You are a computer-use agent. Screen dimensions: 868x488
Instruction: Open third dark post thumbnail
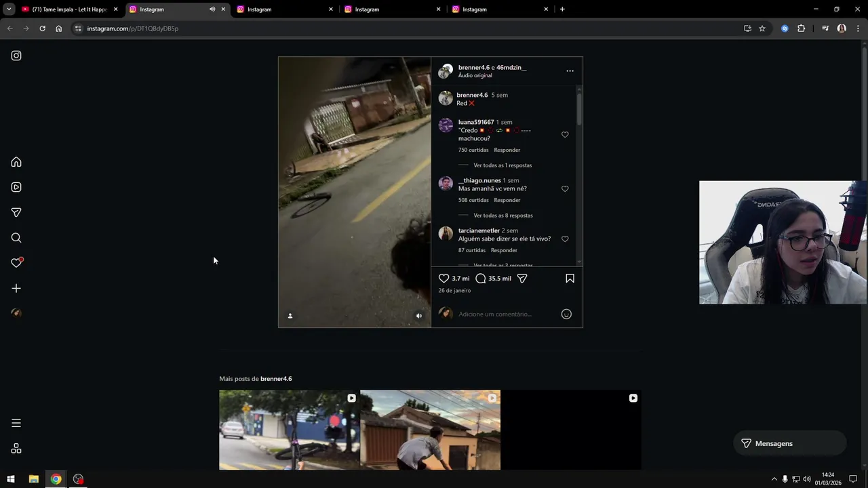click(572, 430)
